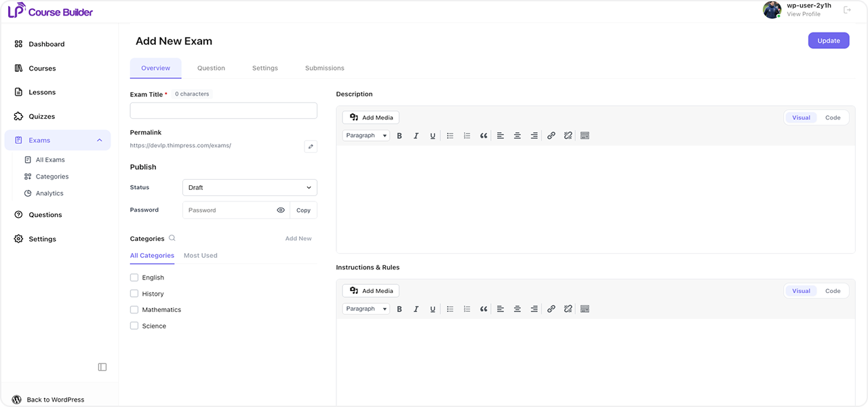
Task: Click into the Exam Title field
Action: click(x=224, y=111)
